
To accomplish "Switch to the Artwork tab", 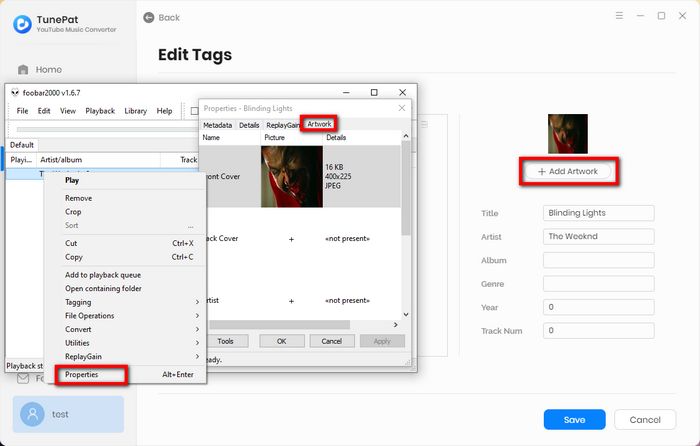I will coord(319,124).
